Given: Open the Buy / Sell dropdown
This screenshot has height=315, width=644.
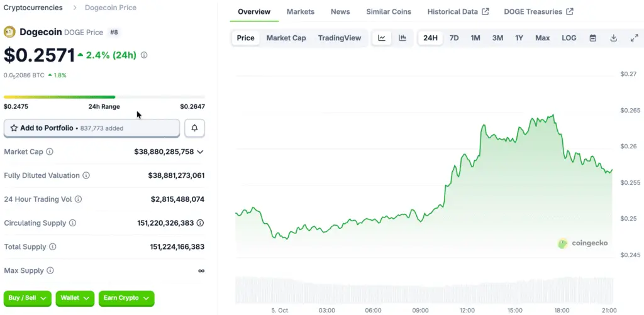Looking at the screenshot, I should click(28, 298).
